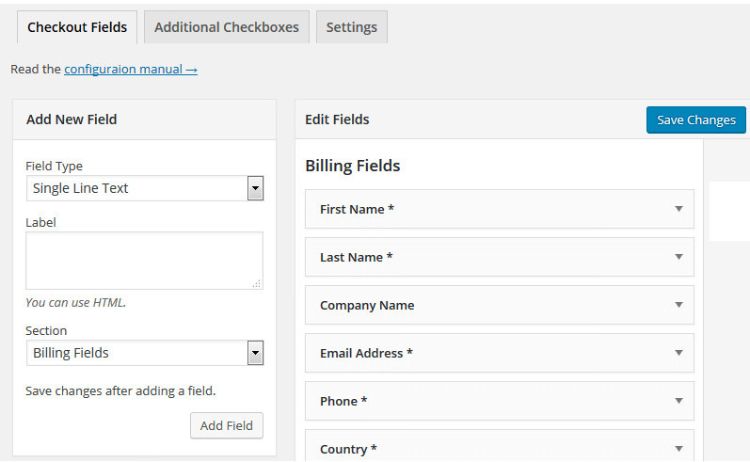
Task: Expand the Last Name field arrow
Action: 678,257
